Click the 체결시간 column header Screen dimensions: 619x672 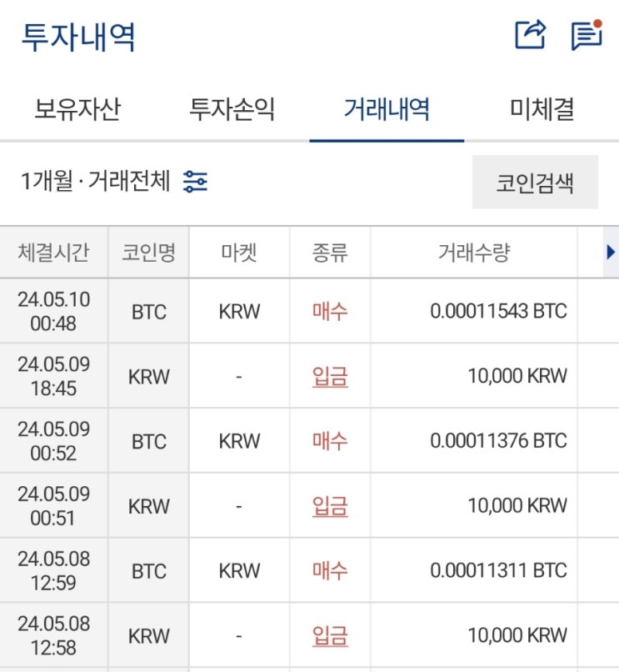pyautogui.click(x=53, y=252)
